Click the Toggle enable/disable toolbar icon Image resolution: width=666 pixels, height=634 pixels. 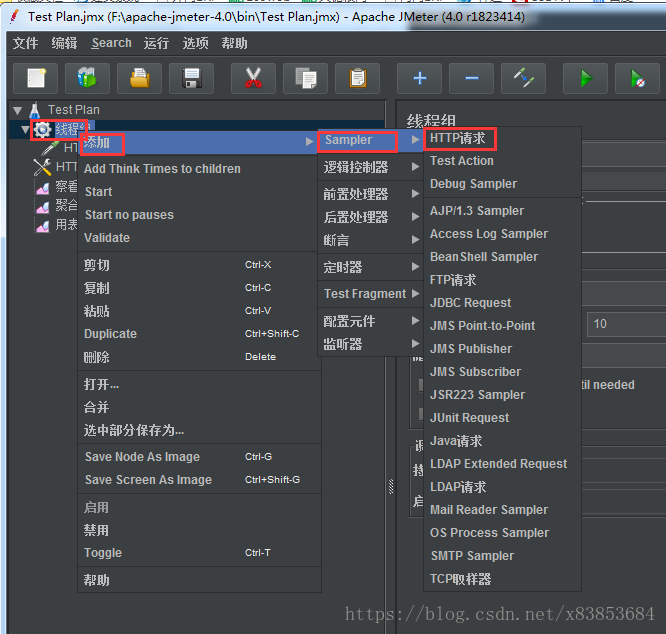pos(523,78)
